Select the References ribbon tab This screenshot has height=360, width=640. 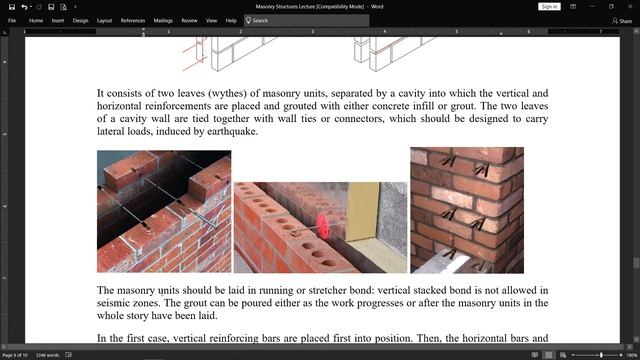133,20
